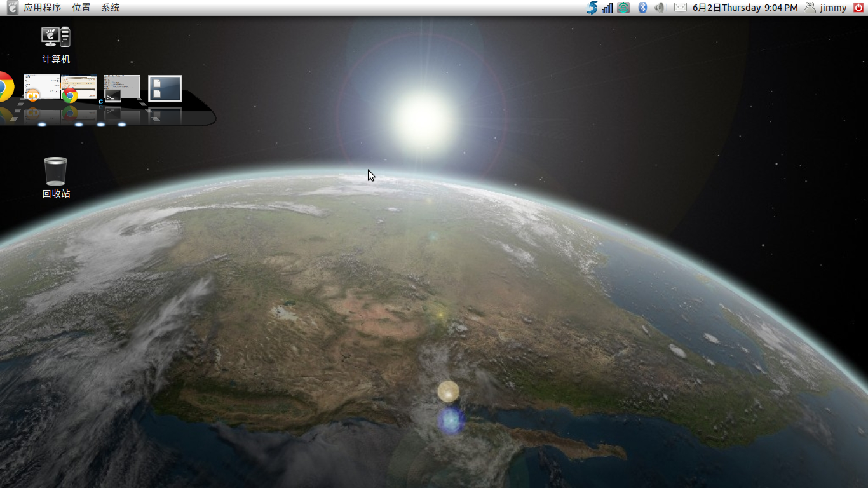Open the jimmy user menu
868x488 pixels.
[x=825, y=8]
